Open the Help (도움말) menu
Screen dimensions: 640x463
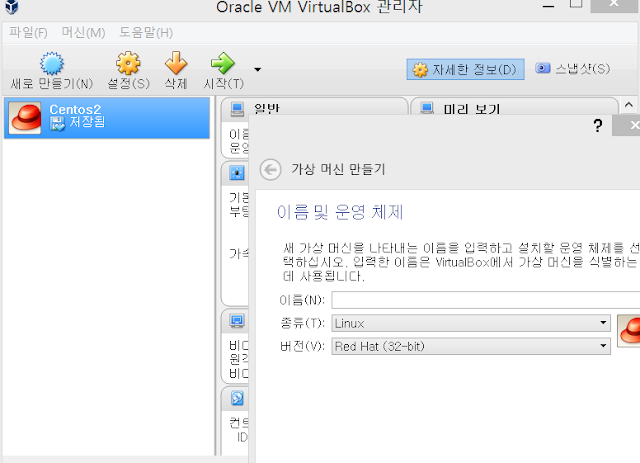coord(146,32)
